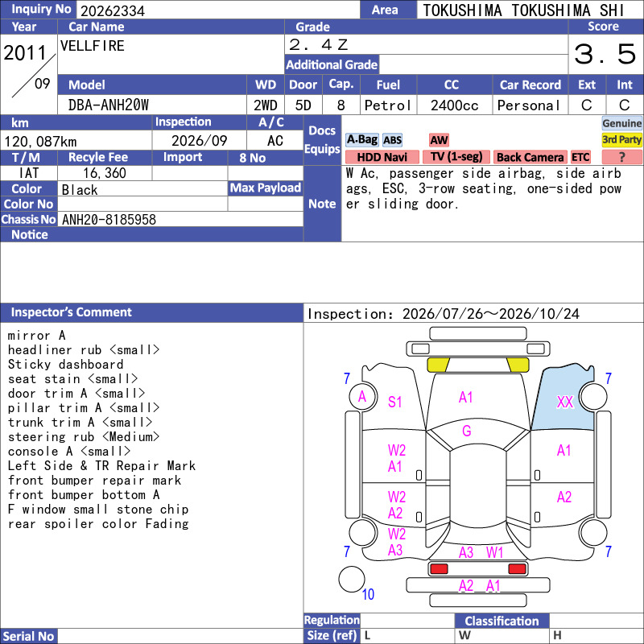
Task: Click the ETC equipment badge
Action: (580, 157)
